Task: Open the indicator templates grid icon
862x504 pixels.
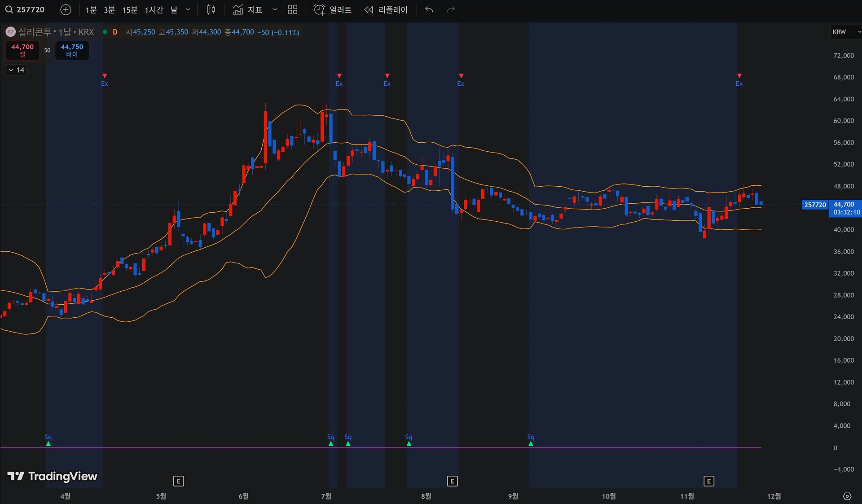Action: point(293,9)
